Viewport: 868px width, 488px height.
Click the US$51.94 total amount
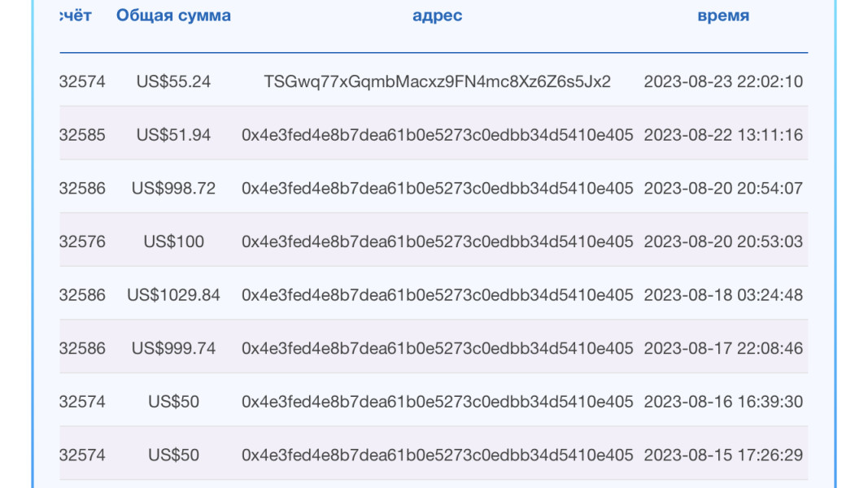pos(173,135)
